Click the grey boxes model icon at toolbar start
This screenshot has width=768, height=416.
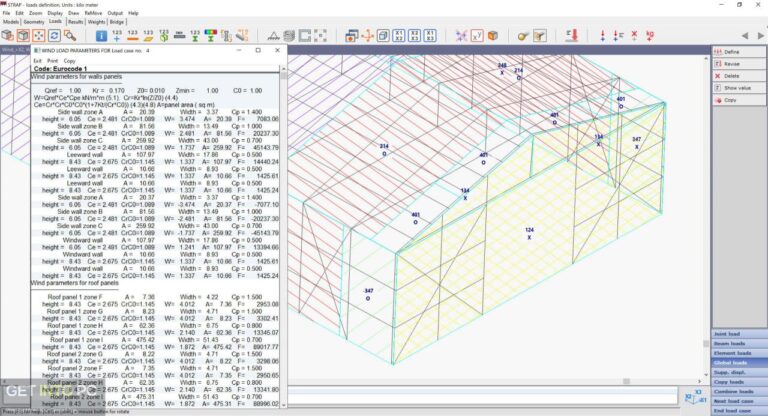point(7,35)
